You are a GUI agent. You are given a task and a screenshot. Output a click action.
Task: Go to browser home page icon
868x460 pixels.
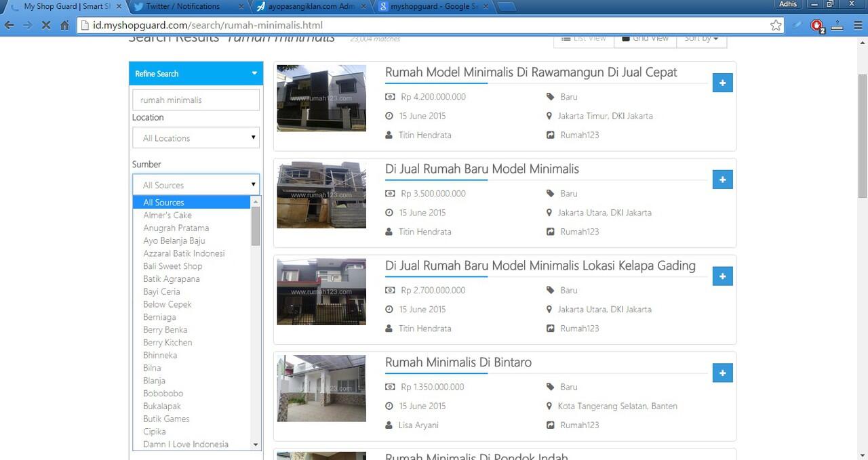pos(65,25)
